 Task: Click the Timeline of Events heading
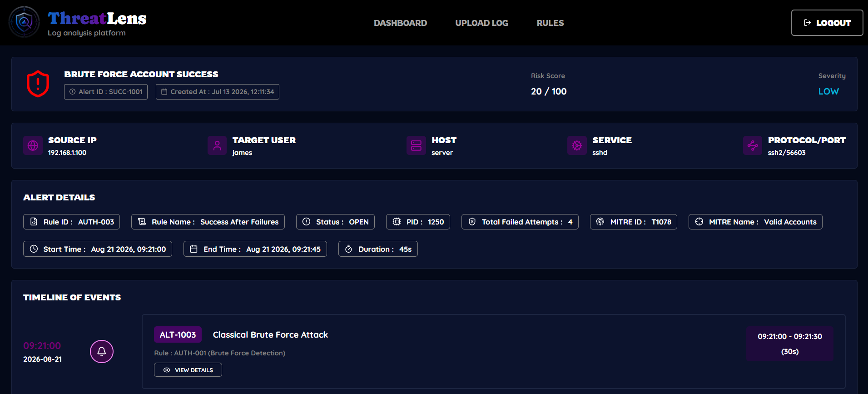(x=72, y=297)
